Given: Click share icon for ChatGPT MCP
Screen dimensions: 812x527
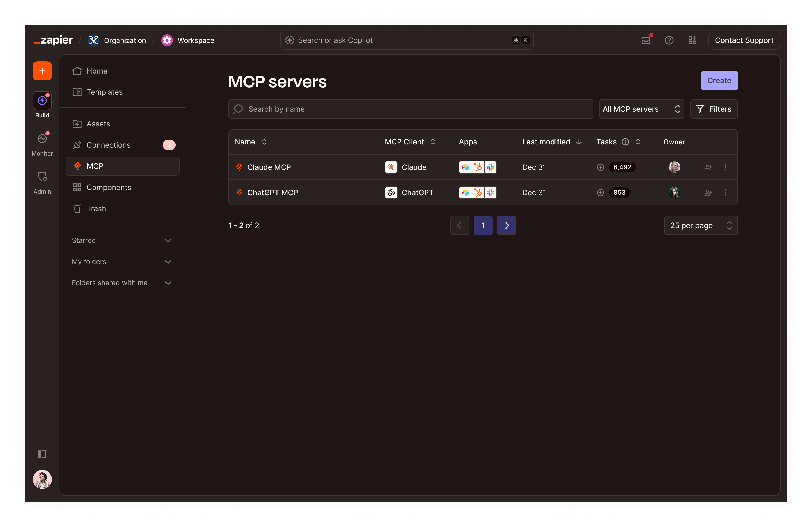Looking at the screenshot, I should [708, 192].
